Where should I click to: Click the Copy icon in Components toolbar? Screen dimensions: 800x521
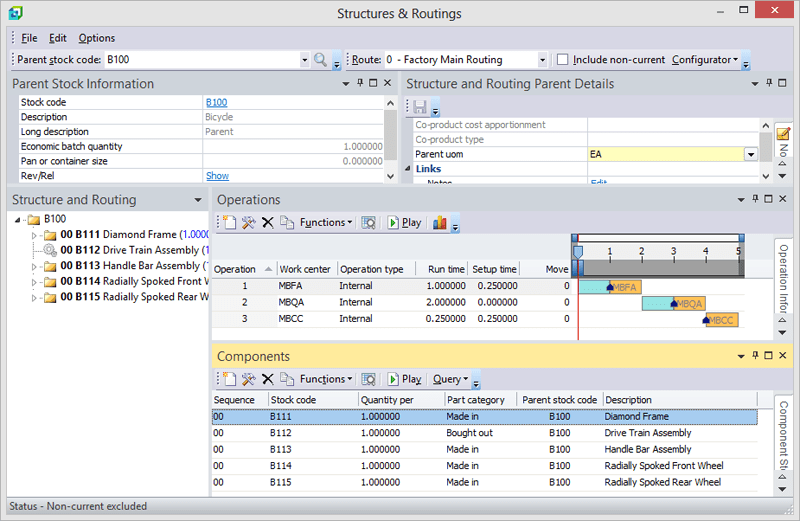(x=286, y=379)
